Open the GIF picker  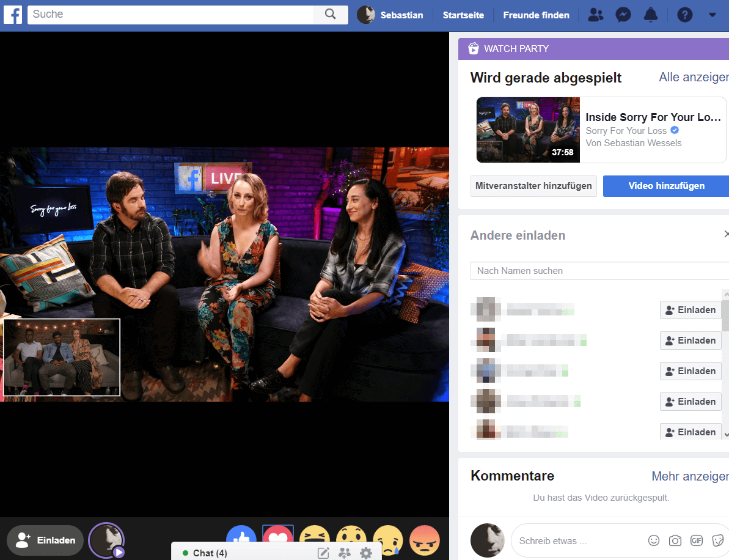tap(697, 540)
